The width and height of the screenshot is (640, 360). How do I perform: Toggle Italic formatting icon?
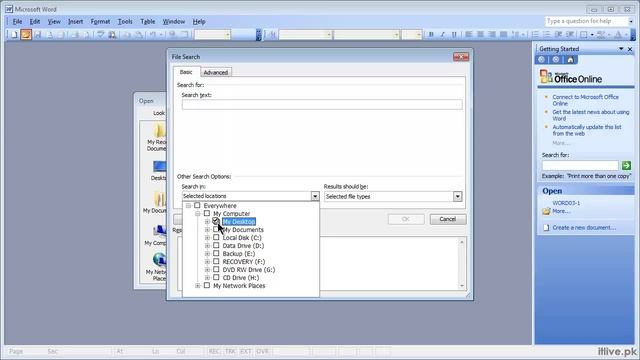[x=442, y=35]
